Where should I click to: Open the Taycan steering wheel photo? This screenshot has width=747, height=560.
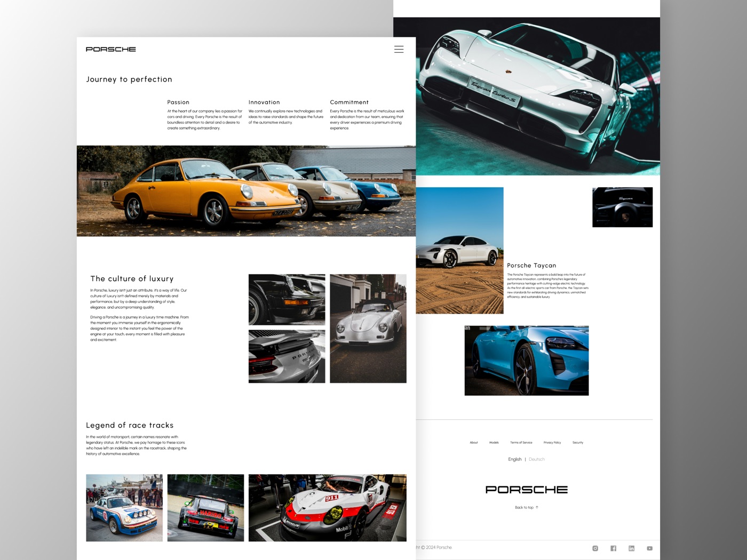click(622, 207)
